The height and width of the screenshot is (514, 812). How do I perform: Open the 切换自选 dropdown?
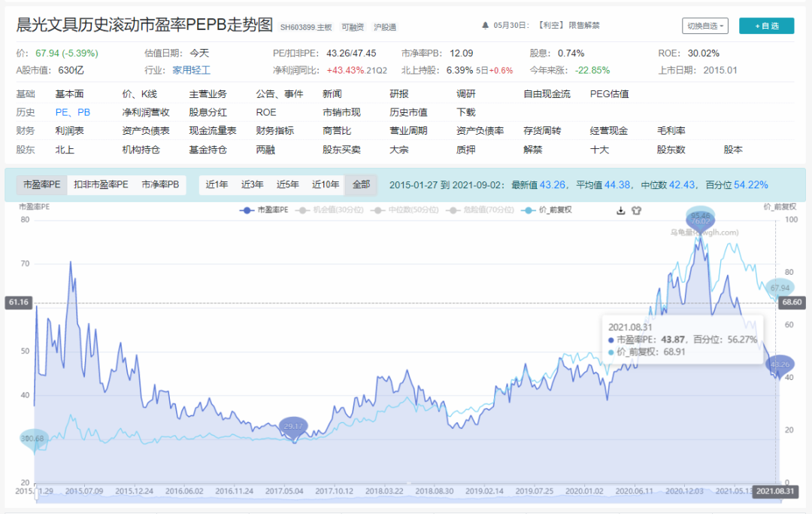click(x=704, y=26)
